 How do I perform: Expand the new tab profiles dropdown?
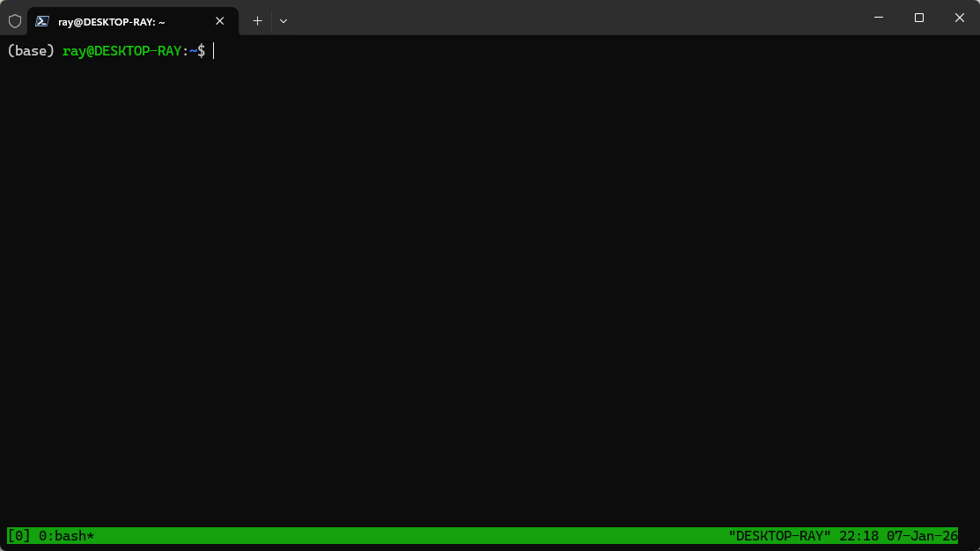(x=284, y=20)
